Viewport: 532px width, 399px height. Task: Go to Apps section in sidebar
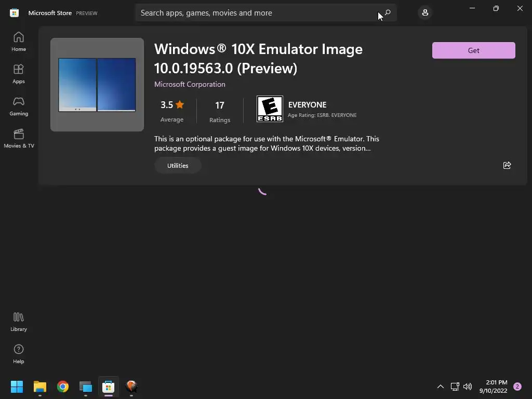tap(19, 74)
